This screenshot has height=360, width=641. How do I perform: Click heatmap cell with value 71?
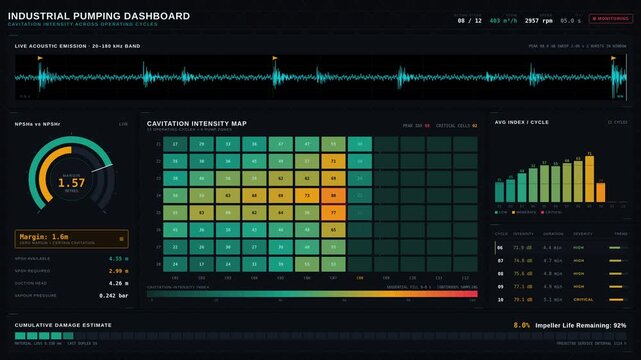point(333,161)
